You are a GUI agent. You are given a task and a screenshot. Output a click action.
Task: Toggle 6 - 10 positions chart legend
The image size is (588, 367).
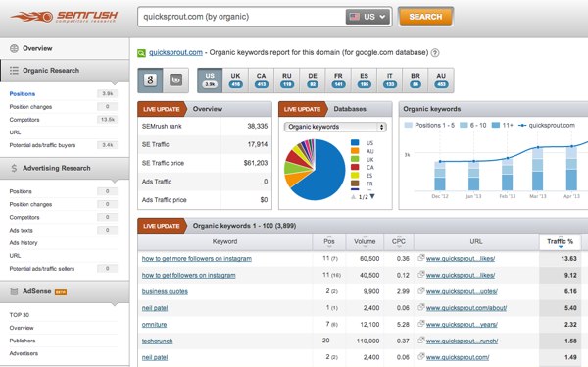[x=473, y=125]
